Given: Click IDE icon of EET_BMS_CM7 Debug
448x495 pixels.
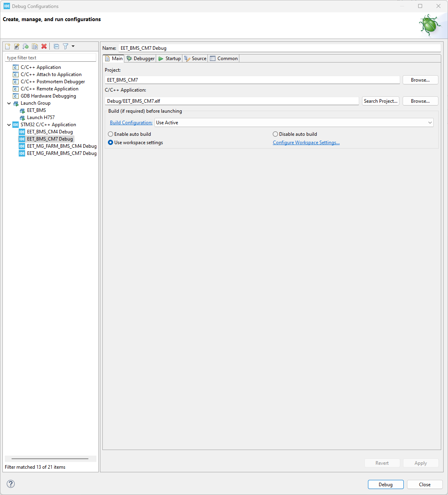Looking at the screenshot, I should pyautogui.click(x=22, y=139).
